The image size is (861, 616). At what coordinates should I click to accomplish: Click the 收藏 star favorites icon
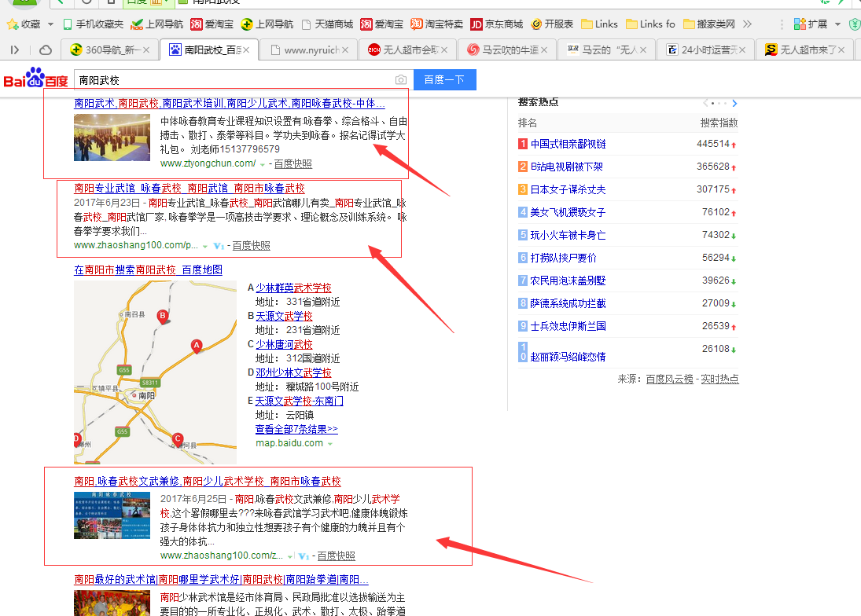(x=13, y=24)
